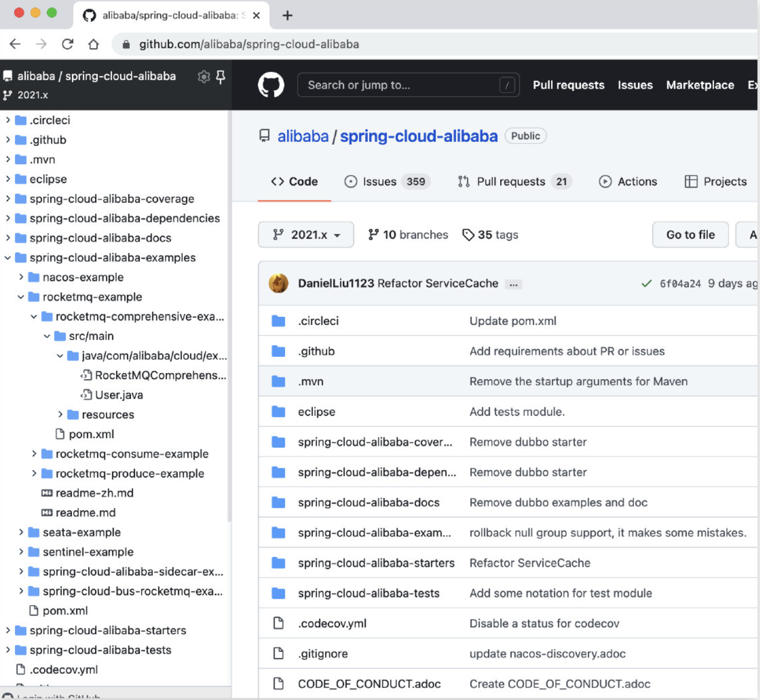
Task: Open commit hash 6f04a24
Action: 680,284
